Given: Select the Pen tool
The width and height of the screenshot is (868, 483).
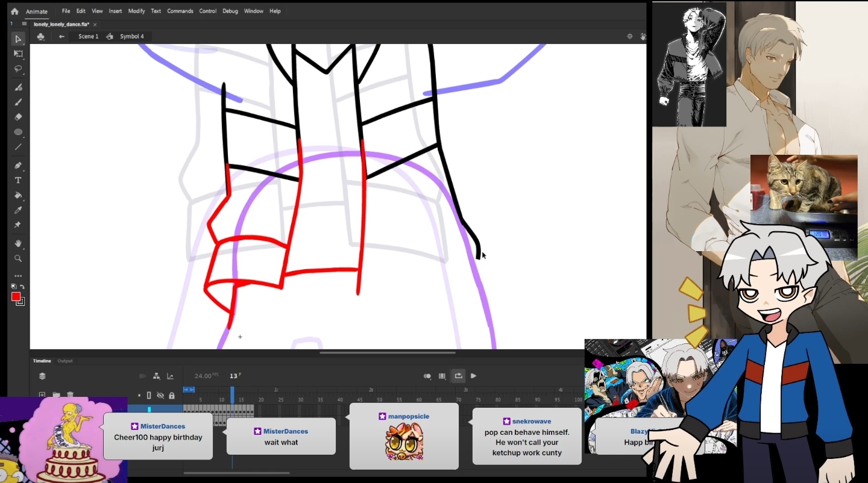Looking at the screenshot, I should 18,166.
